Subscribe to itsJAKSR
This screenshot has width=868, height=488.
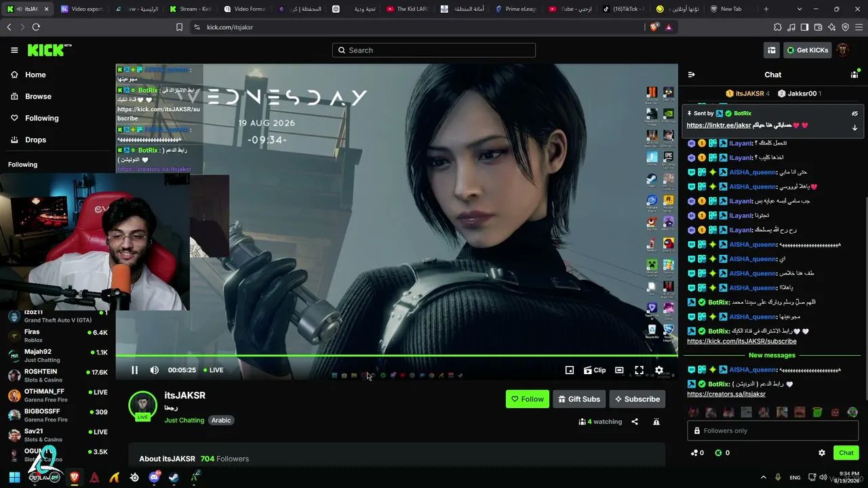637,399
